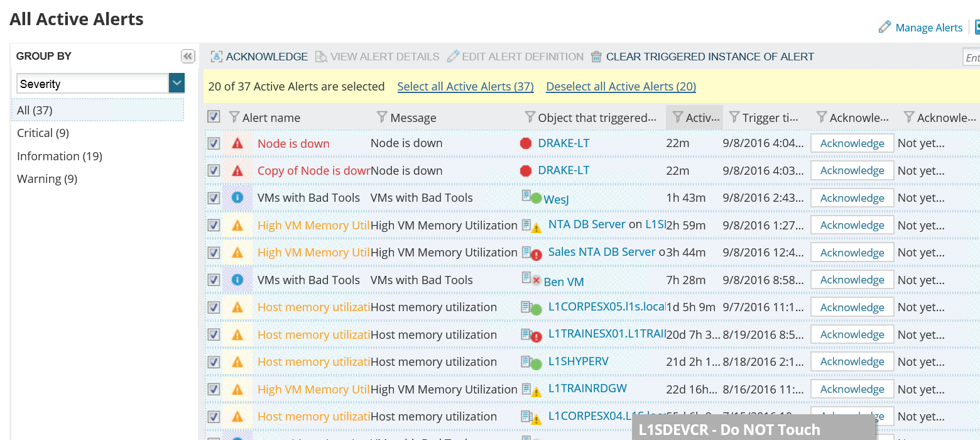Click status icon beside L1CORPESX05 host
The height and width of the screenshot is (440, 980).
pos(531,308)
